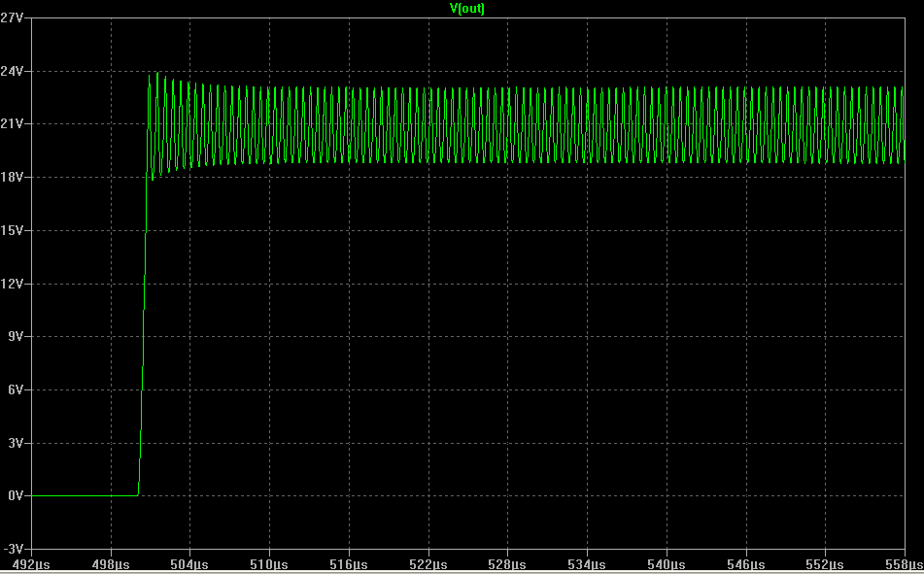Click the 558µs time axis label
The image size is (924, 574).
(905, 564)
